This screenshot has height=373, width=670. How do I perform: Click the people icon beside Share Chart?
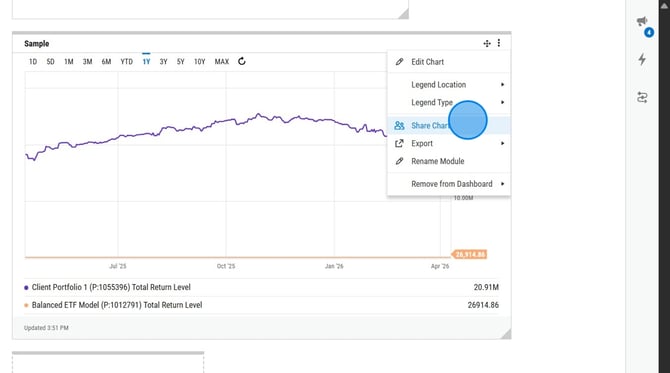pyautogui.click(x=399, y=126)
